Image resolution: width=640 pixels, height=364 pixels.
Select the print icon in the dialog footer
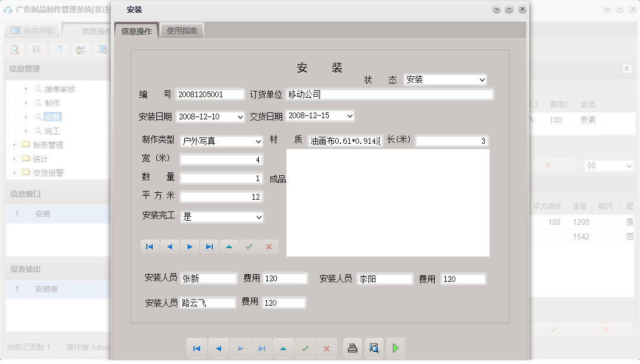point(352,348)
